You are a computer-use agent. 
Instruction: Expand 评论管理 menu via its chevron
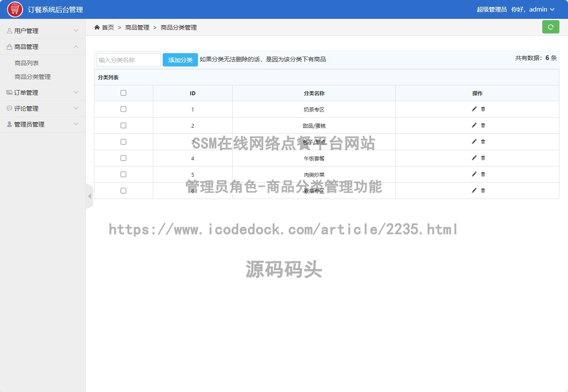76,109
